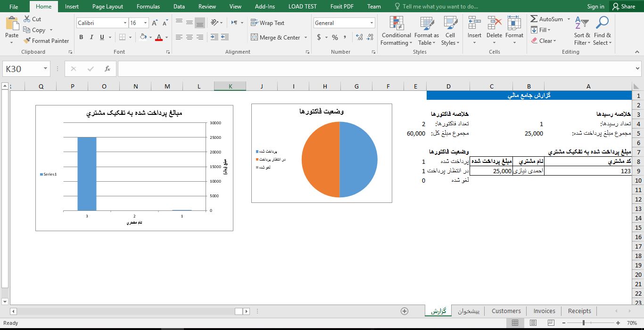Open the Paste options dropdown arrow

point(12,43)
